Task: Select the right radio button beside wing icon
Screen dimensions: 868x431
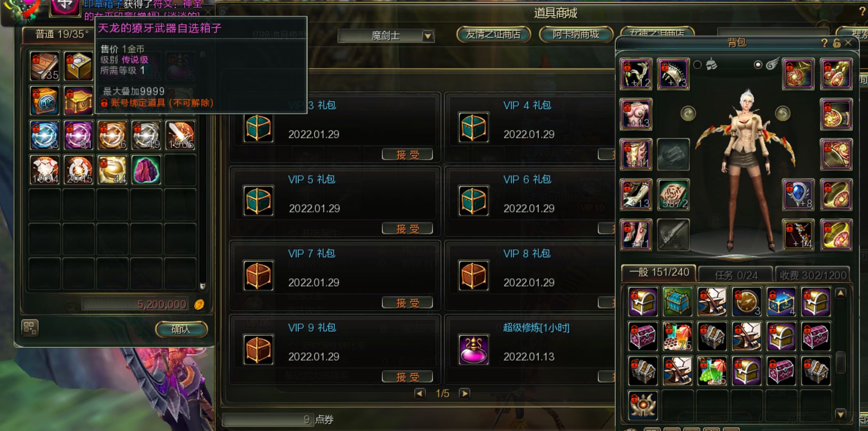Action: click(757, 64)
